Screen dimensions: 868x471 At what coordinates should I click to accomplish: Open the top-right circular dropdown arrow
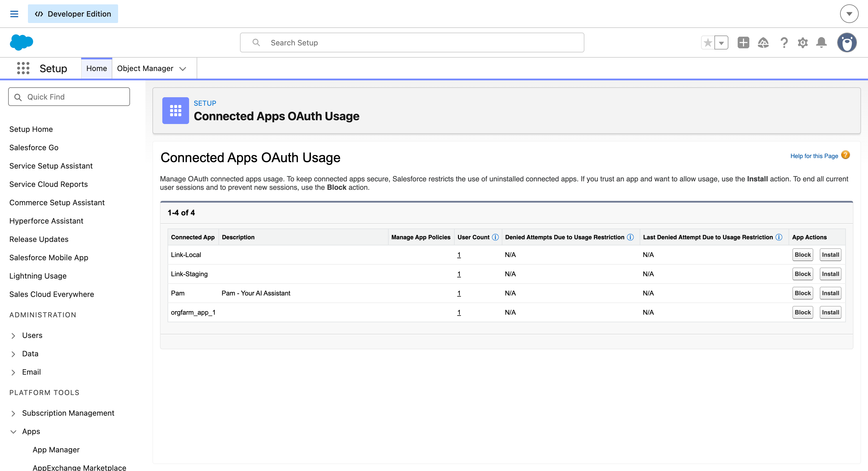tap(849, 14)
